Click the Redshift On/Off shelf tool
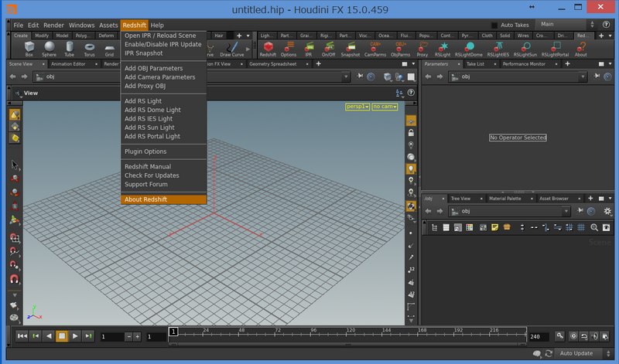 tap(328, 49)
